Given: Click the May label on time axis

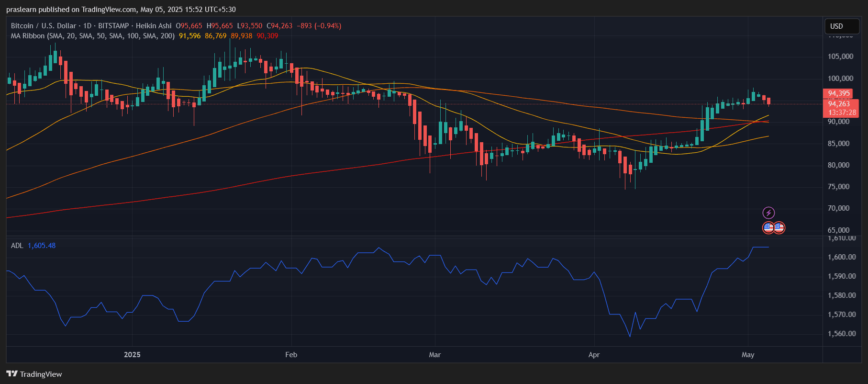Looking at the screenshot, I should (x=747, y=355).
